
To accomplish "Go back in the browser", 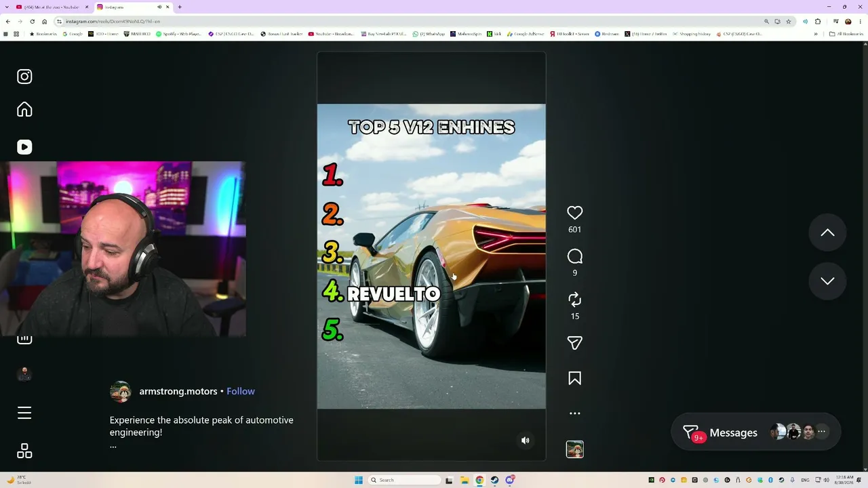I will coord(7,22).
